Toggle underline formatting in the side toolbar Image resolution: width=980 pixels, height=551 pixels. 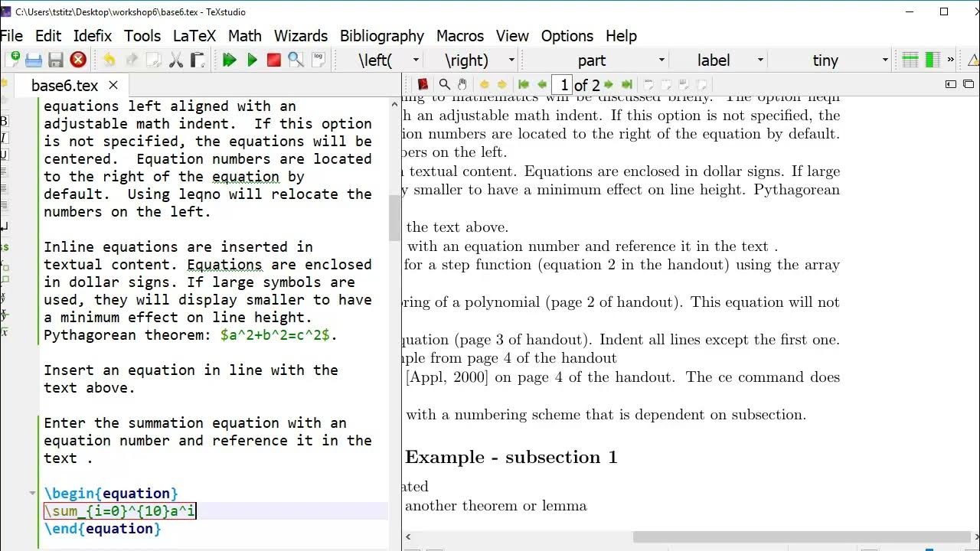point(4,155)
